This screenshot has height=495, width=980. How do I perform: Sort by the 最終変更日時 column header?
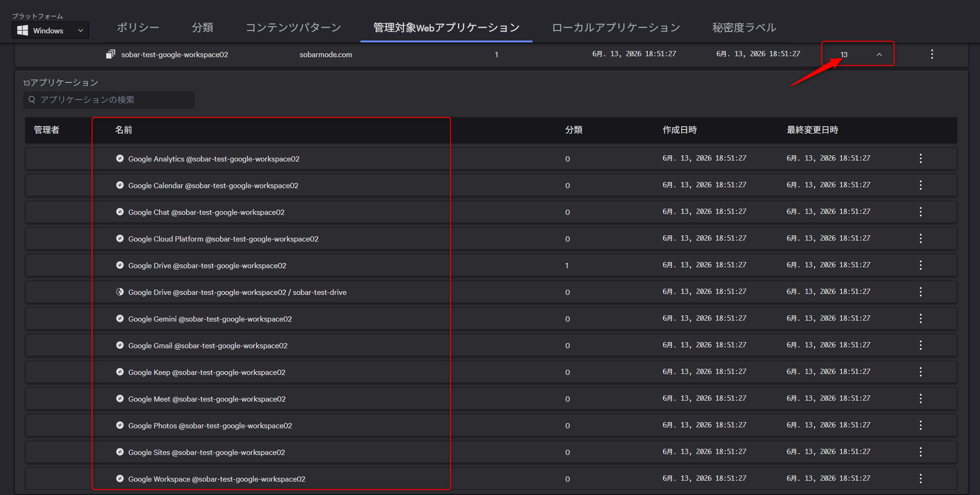coord(812,130)
